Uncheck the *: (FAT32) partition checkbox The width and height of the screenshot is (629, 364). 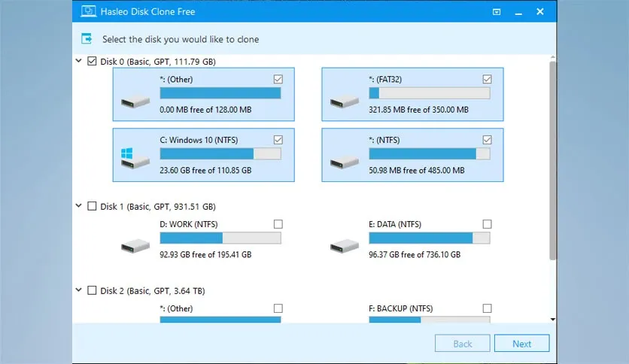coord(487,79)
